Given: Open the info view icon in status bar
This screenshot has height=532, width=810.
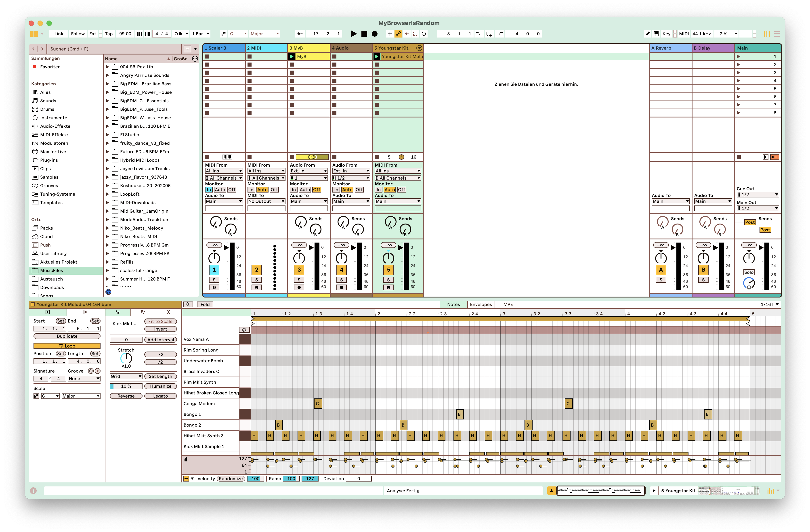Looking at the screenshot, I should click(x=33, y=491).
